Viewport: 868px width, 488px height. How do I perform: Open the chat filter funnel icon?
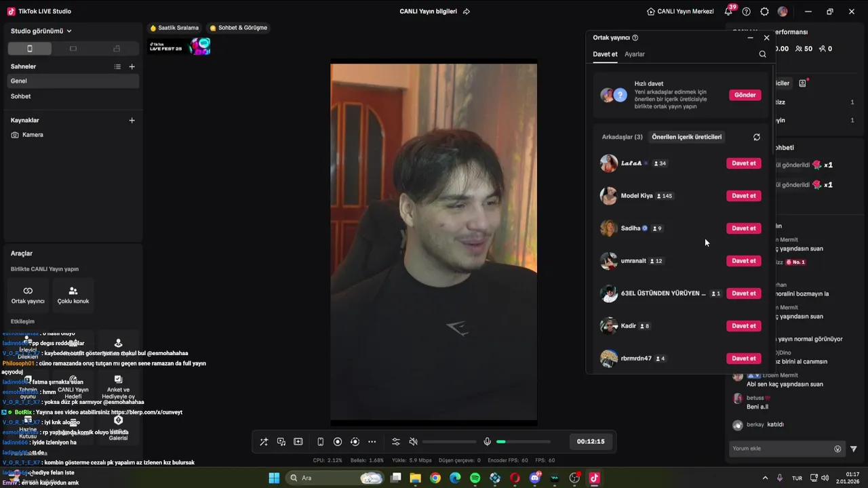pos(854,449)
